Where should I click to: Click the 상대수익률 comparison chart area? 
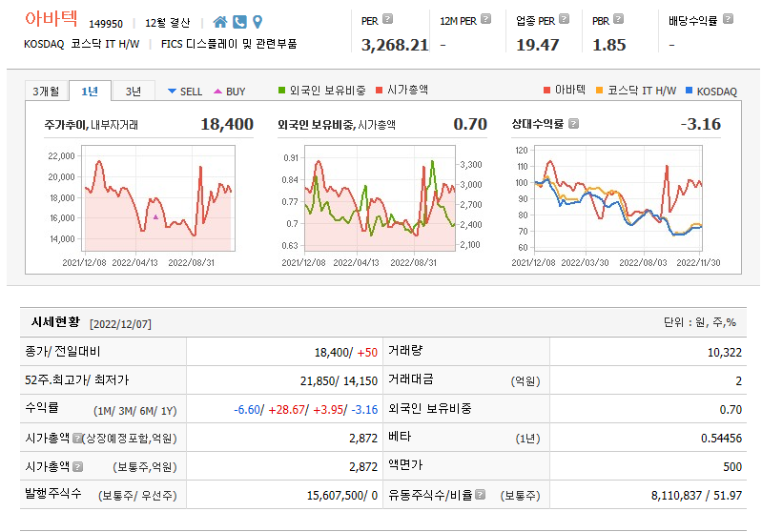pos(618,199)
